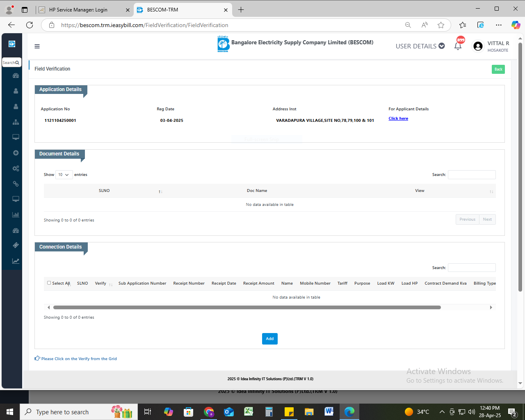Open the line chart icon in sidebar

[16, 261]
